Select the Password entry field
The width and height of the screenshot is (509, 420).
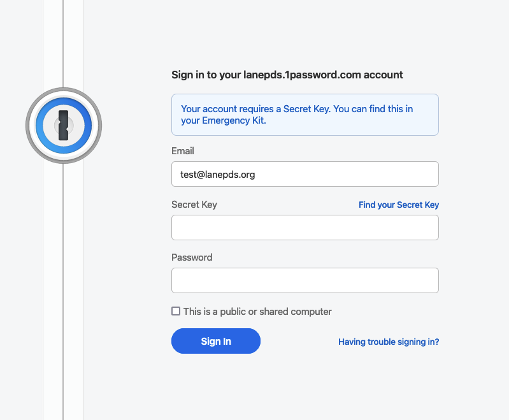305,280
